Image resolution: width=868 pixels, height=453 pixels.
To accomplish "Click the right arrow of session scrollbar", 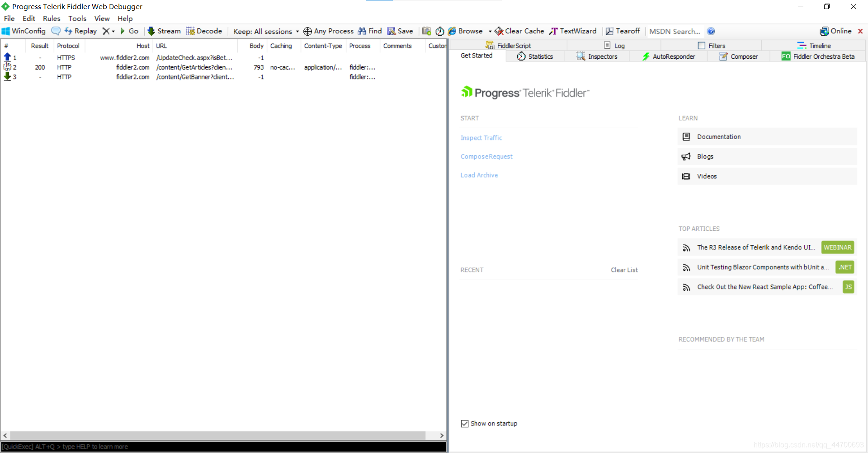I will click(x=442, y=435).
